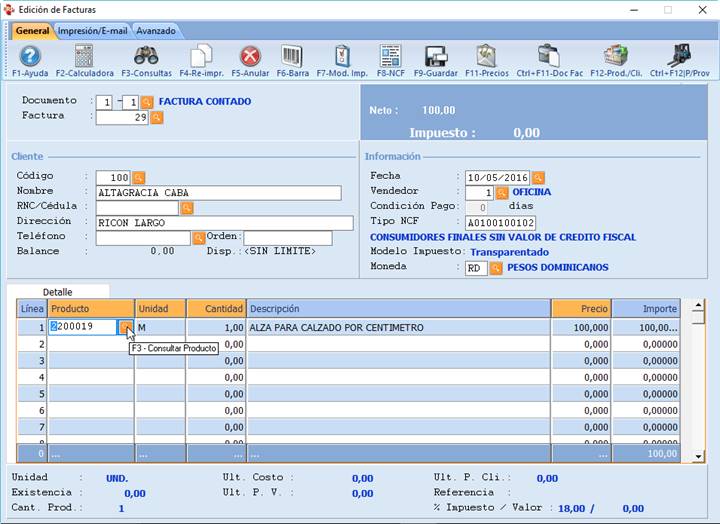Open the F8-NCF toolbar icon

pyautogui.click(x=390, y=56)
